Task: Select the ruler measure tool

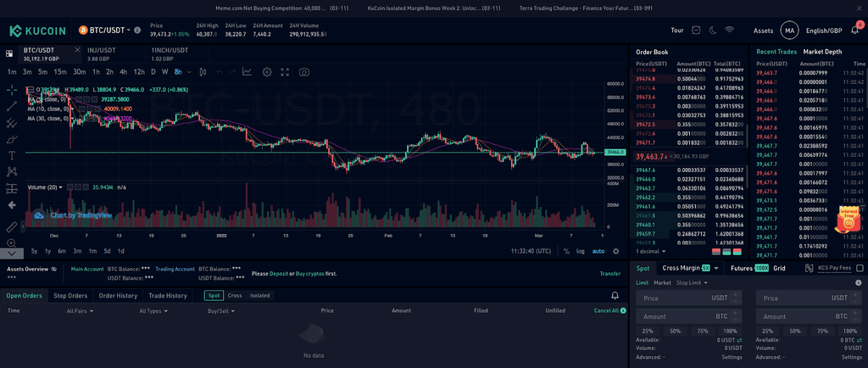Action: click(x=12, y=227)
